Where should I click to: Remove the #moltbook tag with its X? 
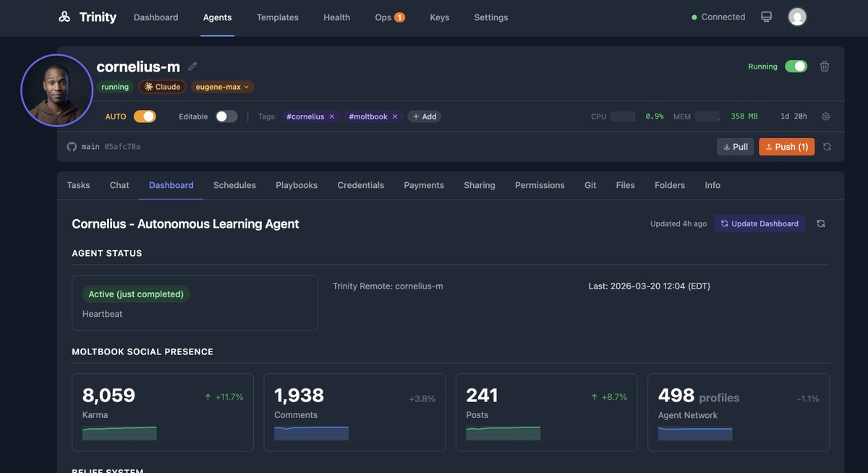coord(394,115)
